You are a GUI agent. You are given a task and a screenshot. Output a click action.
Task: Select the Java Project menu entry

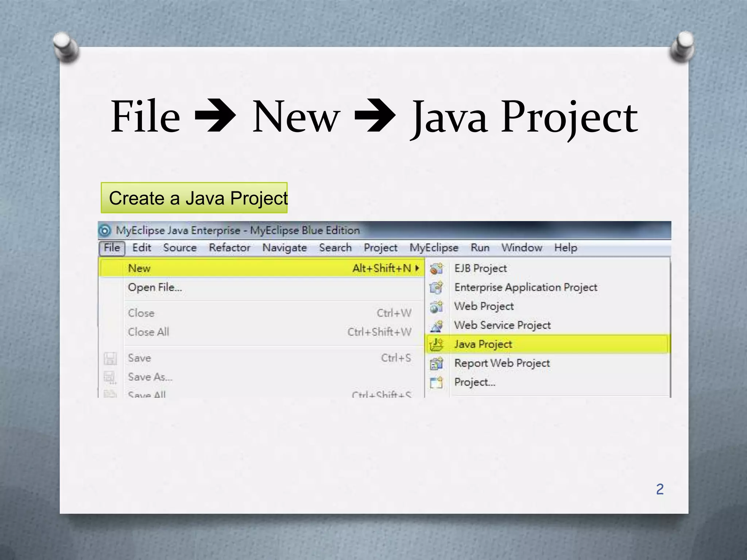pyautogui.click(x=483, y=344)
